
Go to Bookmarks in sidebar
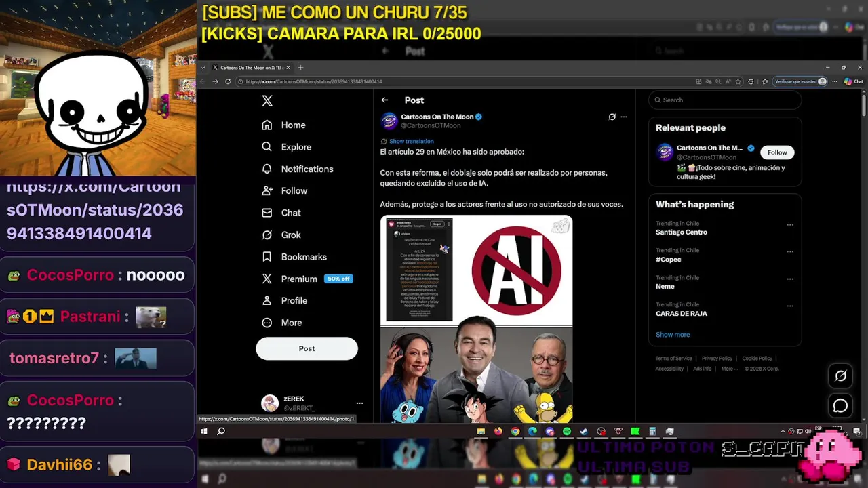pos(304,257)
